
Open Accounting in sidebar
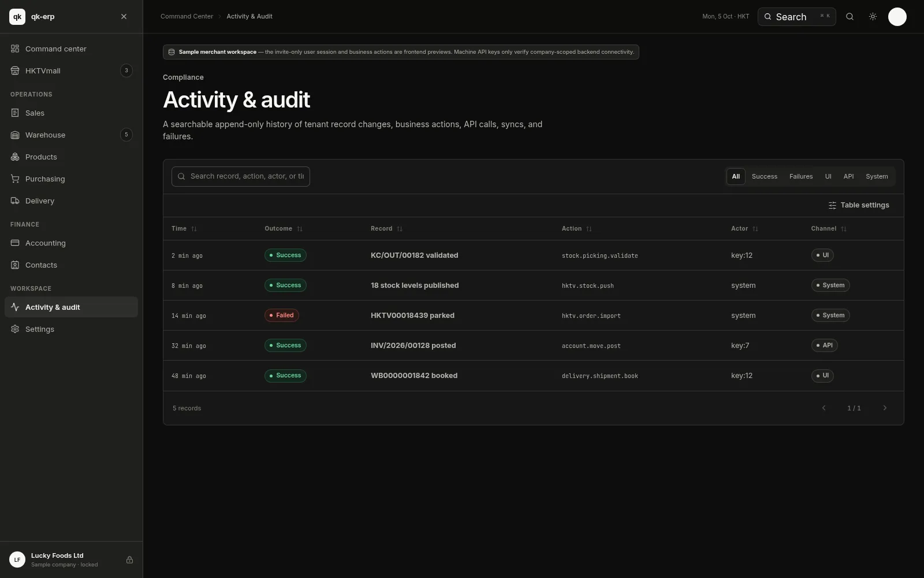(x=71, y=243)
